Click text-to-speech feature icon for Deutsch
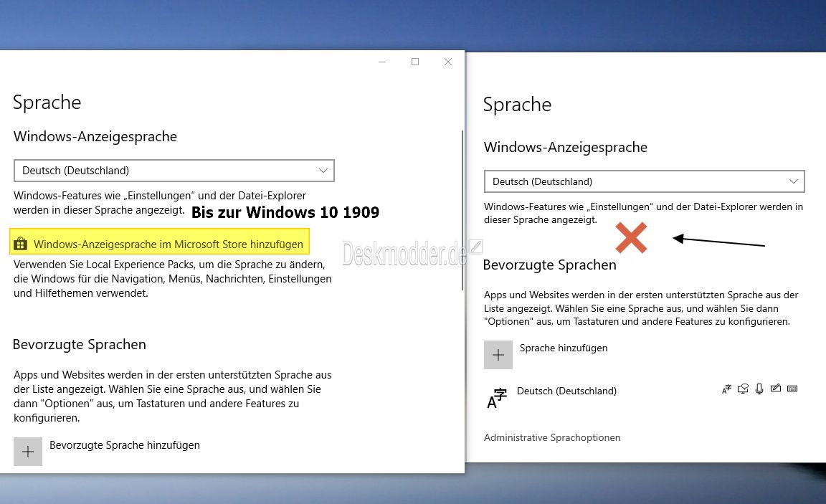 (743, 389)
